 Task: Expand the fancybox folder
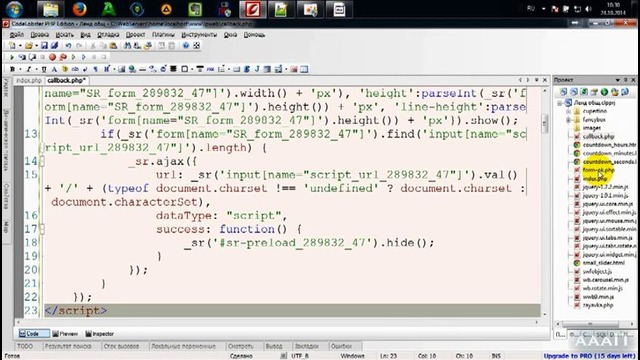pos(568,120)
